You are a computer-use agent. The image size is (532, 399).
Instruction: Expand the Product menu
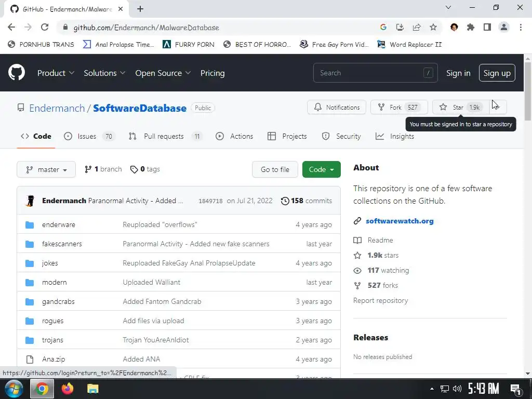56,73
